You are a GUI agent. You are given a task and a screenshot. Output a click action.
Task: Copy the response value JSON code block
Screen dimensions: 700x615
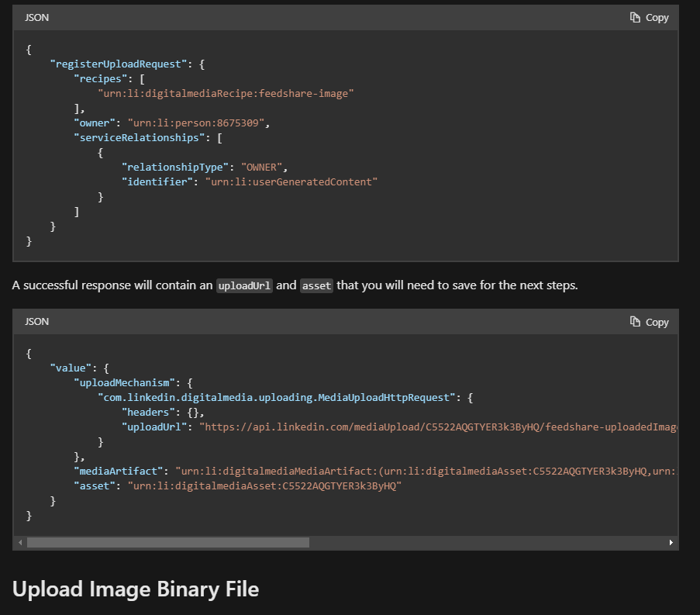click(x=649, y=322)
